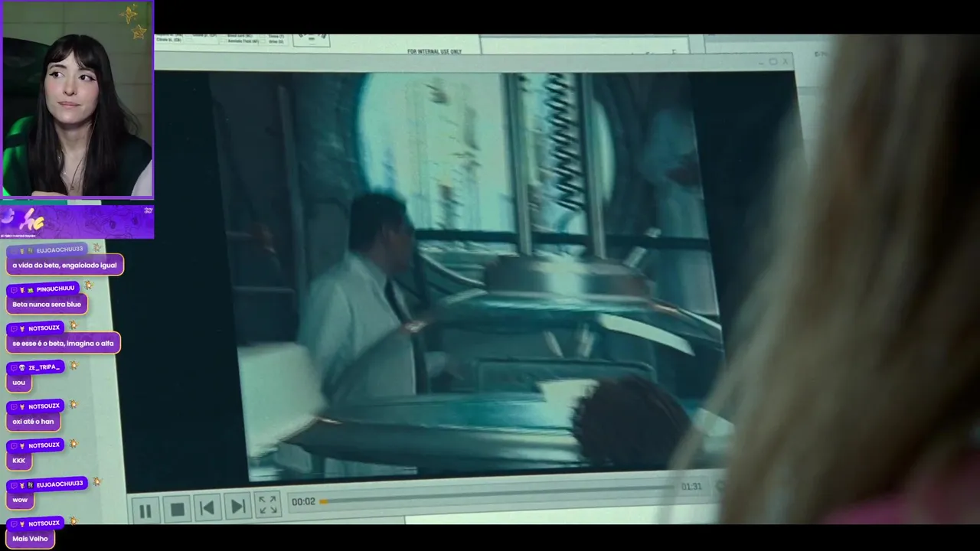The width and height of the screenshot is (980, 551).
Task: Click the Twitch badge next to ZE_TRIPA_
Action: (x=13, y=368)
